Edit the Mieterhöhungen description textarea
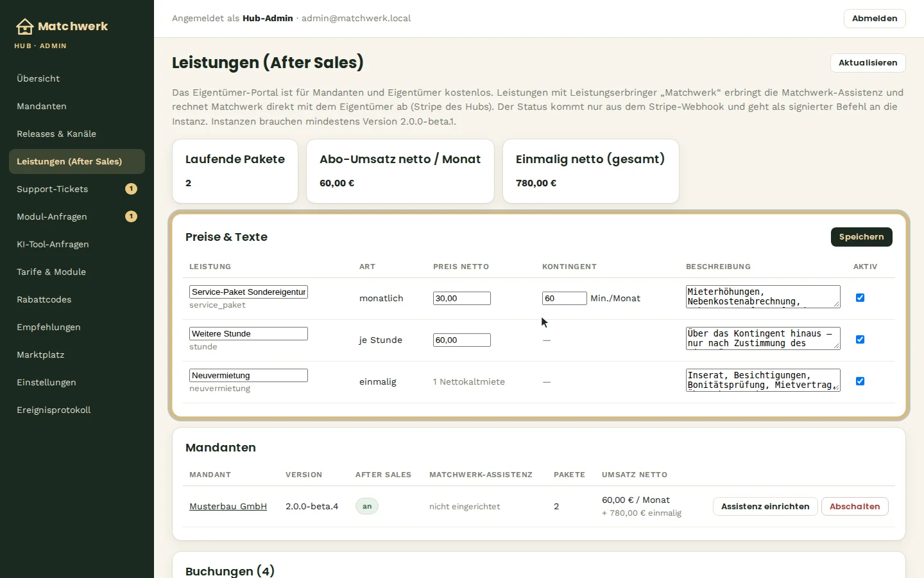Image resolution: width=924 pixels, height=578 pixels. coord(763,297)
